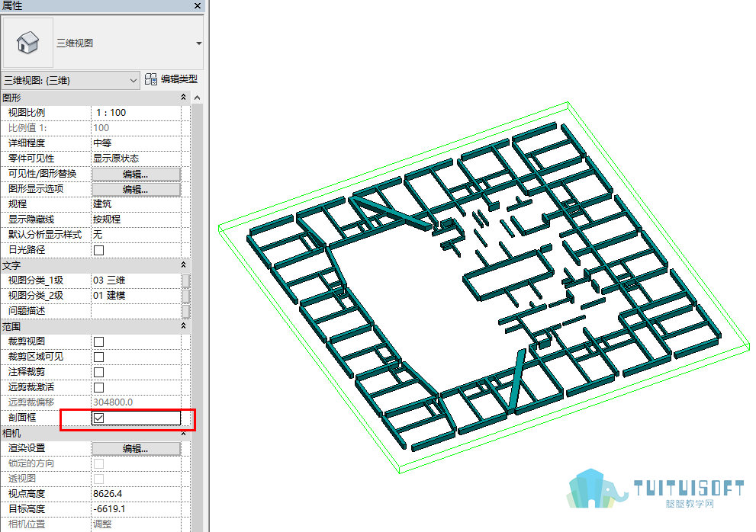Click the 3D view house type icon
This screenshot has width=756, height=532.
point(27,43)
